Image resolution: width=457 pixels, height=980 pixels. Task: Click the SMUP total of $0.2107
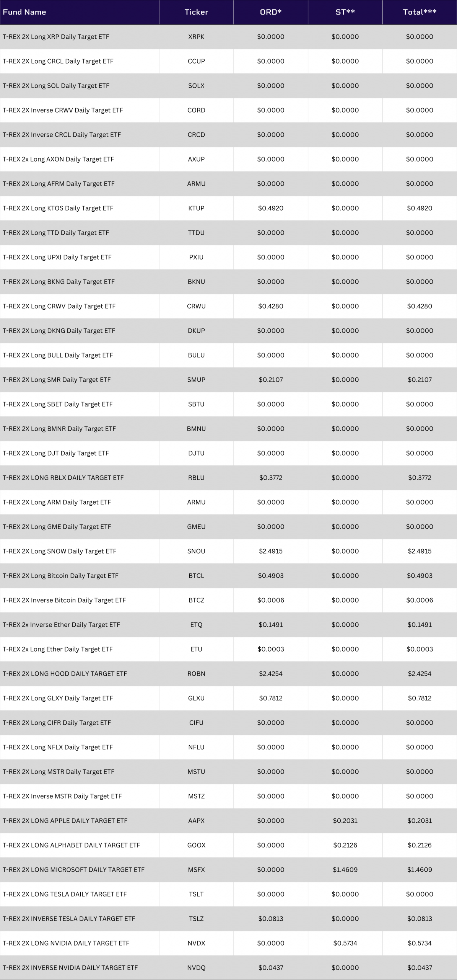(x=420, y=380)
